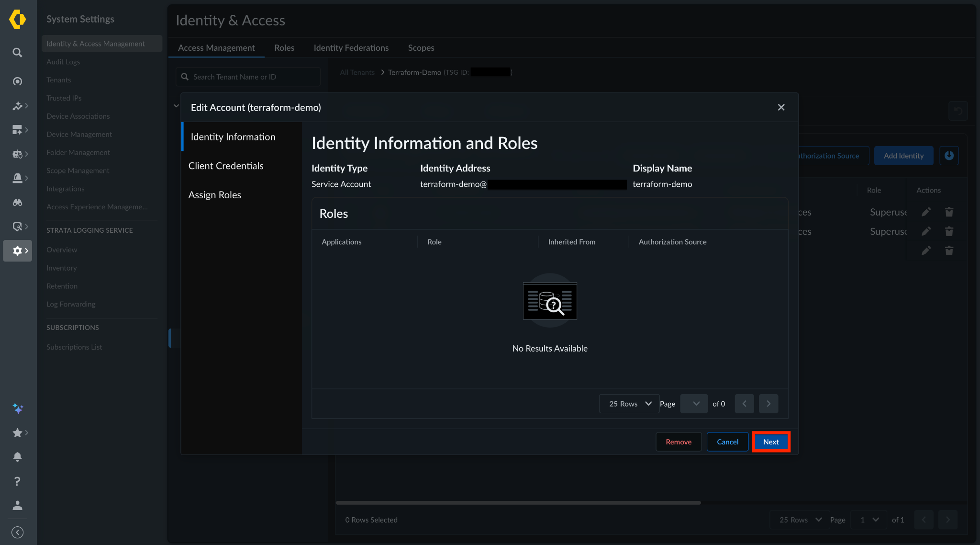This screenshot has width=980, height=545.
Task: Open Device Associations in sidebar
Action: (78, 116)
